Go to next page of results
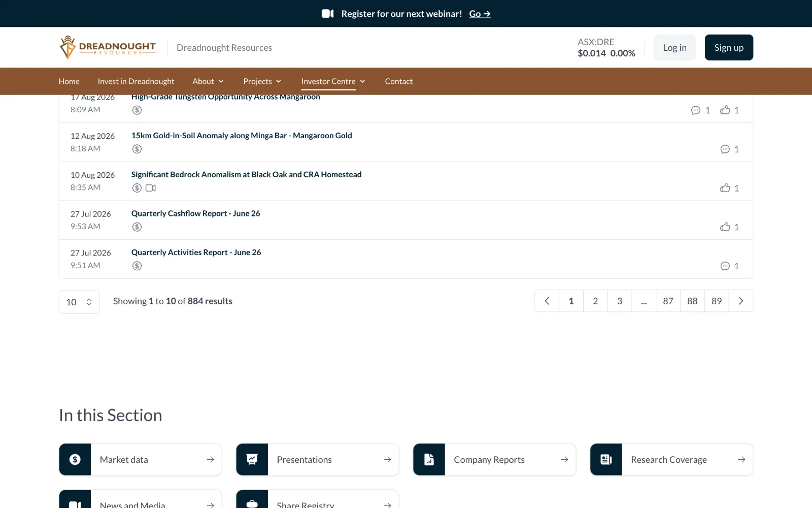The height and width of the screenshot is (508, 812). (x=741, y=301)
